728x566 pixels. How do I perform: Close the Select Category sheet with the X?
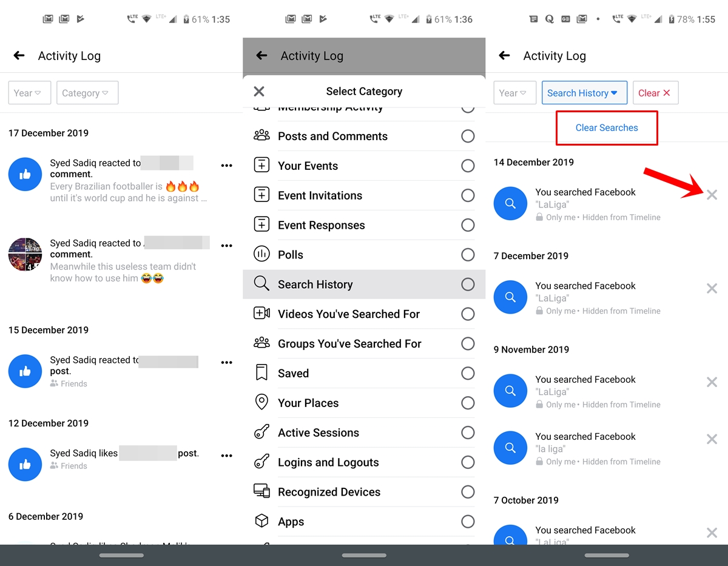pyautogui.click(x=259, y=92)
